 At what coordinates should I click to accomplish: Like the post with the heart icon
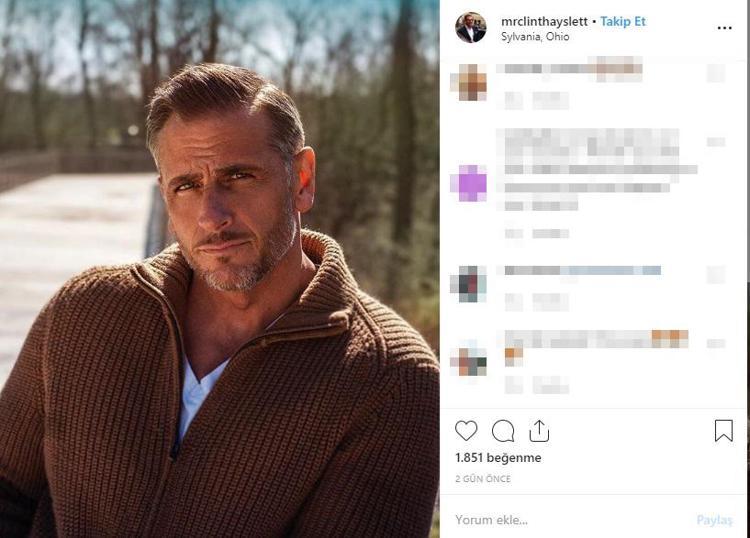tap(466, 431)
